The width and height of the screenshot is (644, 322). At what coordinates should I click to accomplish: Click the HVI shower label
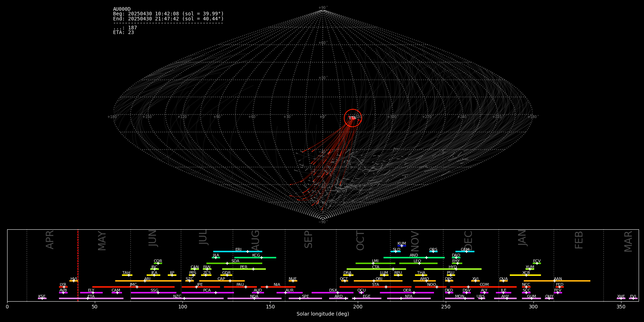click(74, 279)
